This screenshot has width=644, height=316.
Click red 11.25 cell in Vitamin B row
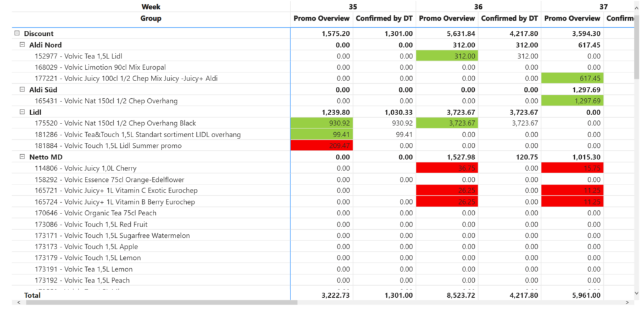(572, 202)
